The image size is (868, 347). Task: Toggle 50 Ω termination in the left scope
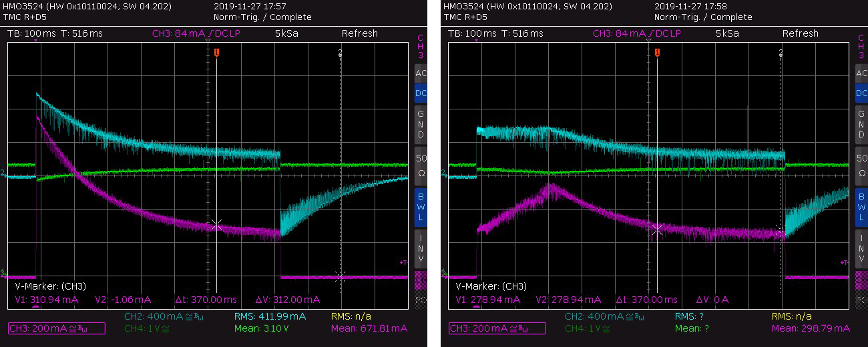pos(421,165)
